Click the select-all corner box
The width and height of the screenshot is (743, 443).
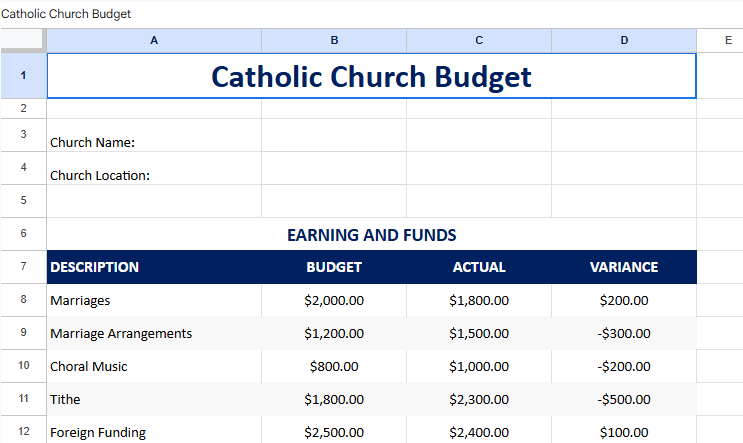coord(23,40)
